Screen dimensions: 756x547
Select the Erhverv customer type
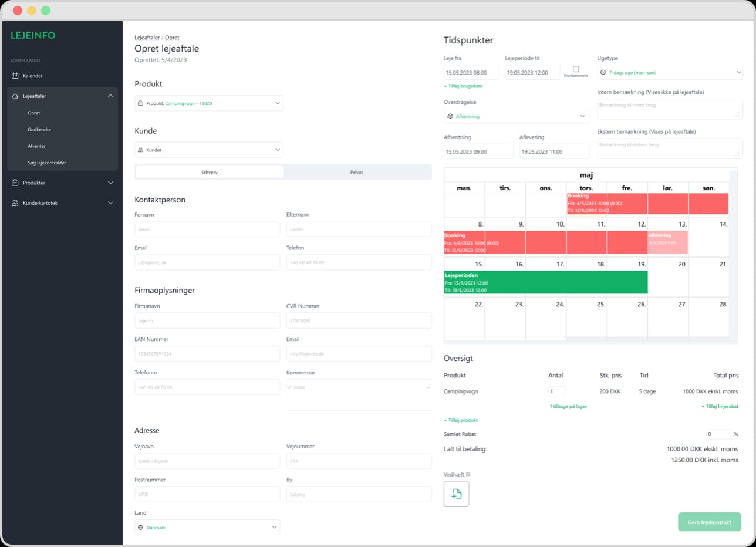tap(210, 172)
